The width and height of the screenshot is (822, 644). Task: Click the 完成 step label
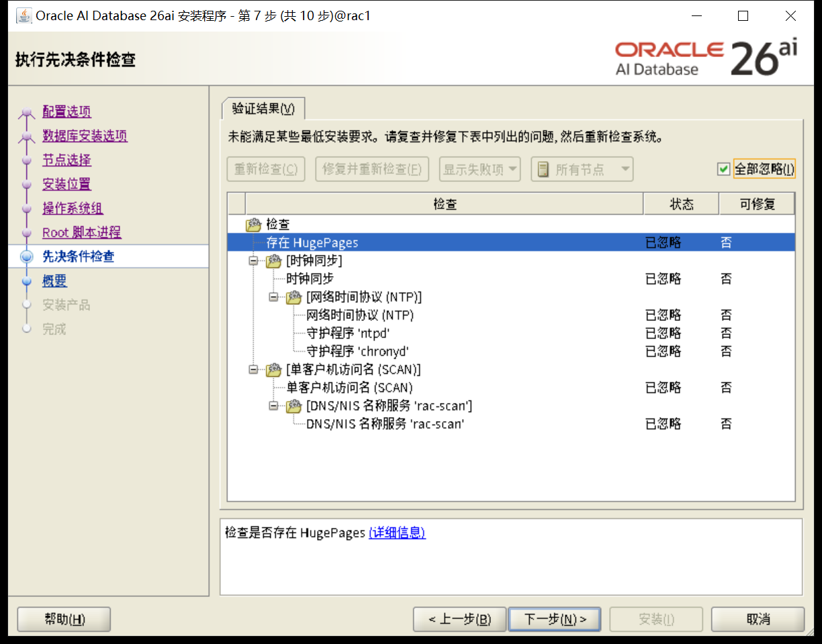click(54, 329)
